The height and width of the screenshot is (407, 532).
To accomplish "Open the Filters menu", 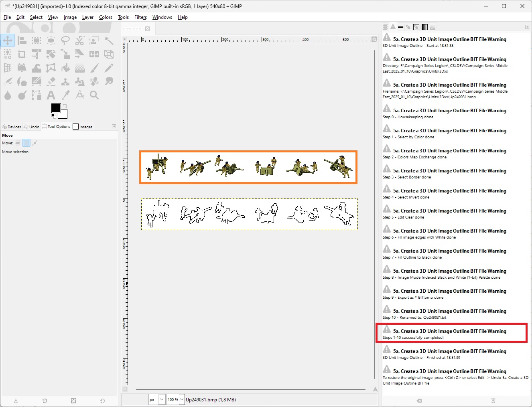I will point(140,17).
